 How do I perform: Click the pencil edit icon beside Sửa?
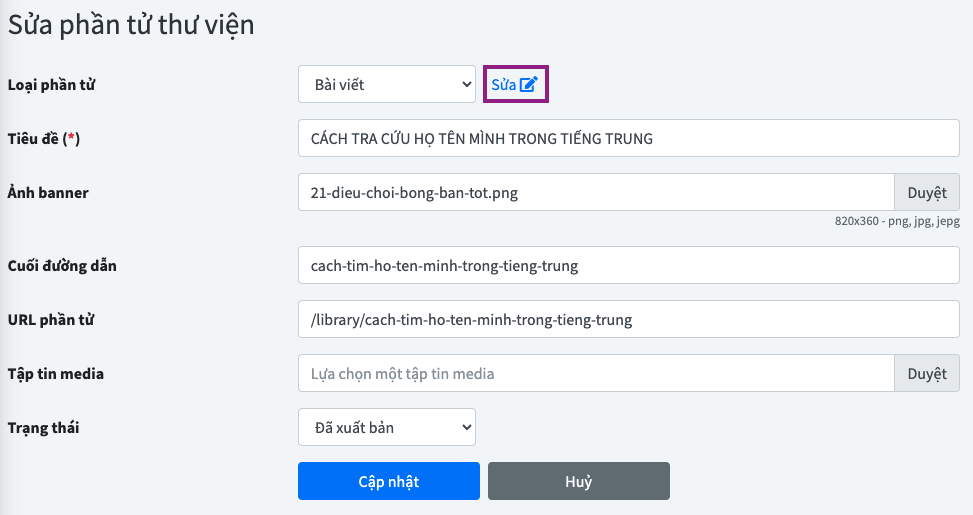(x=529, y=85)
